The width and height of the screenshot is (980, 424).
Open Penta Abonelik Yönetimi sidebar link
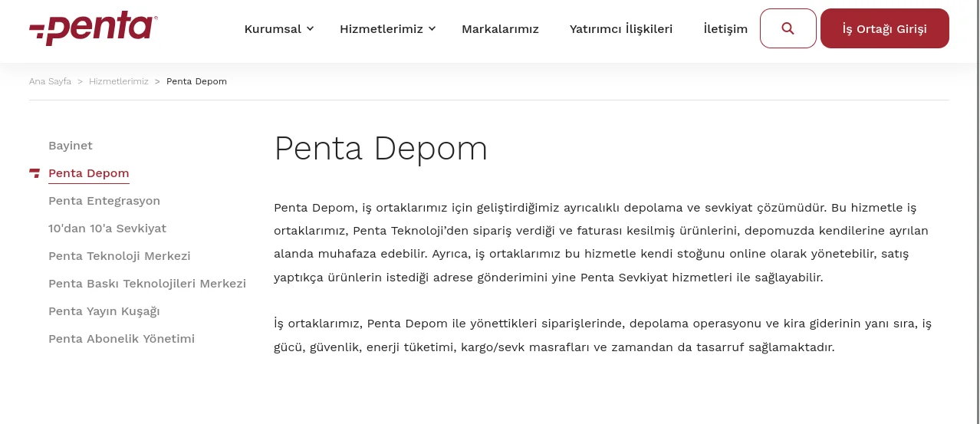coord(121,339)
